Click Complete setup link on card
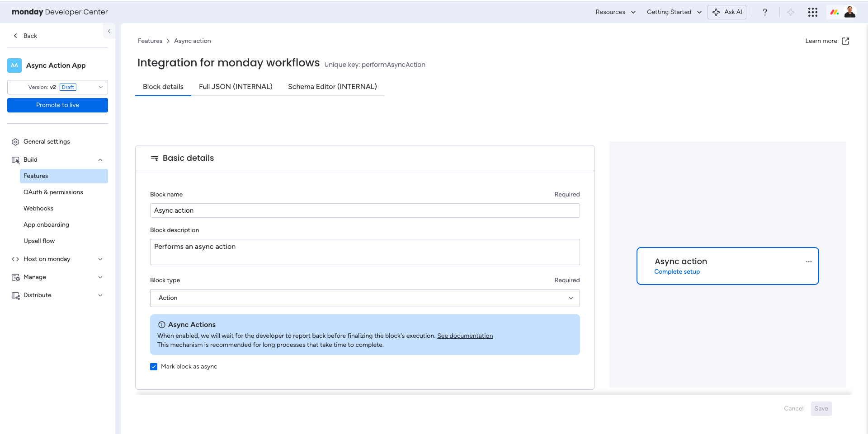Screen dimensions: 868x434 (677, 272)
